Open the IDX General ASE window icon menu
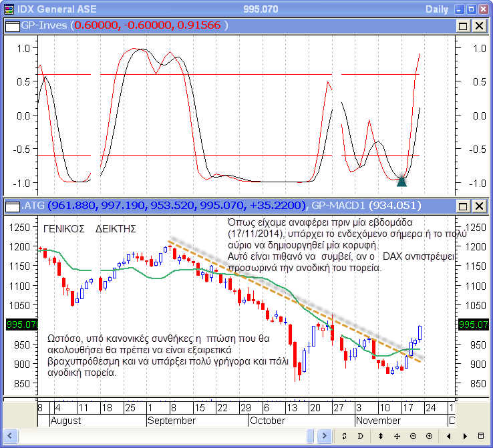The height and width of the screenshot is (448, 493). point(9,9)
